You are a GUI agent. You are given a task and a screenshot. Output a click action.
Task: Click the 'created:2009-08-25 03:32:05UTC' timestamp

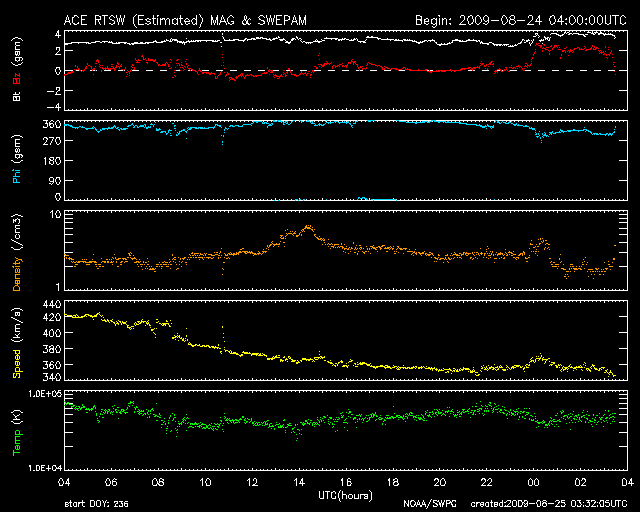tap(549, 504)
